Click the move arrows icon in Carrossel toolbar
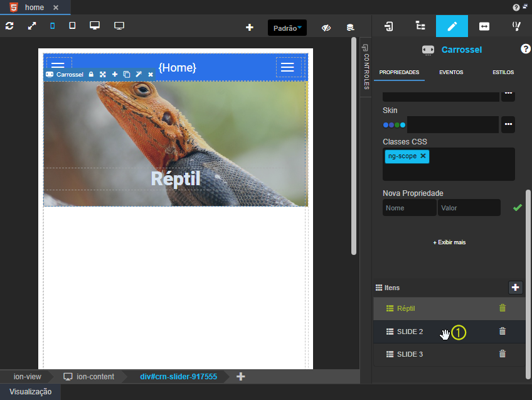 [x=103, y=74]
